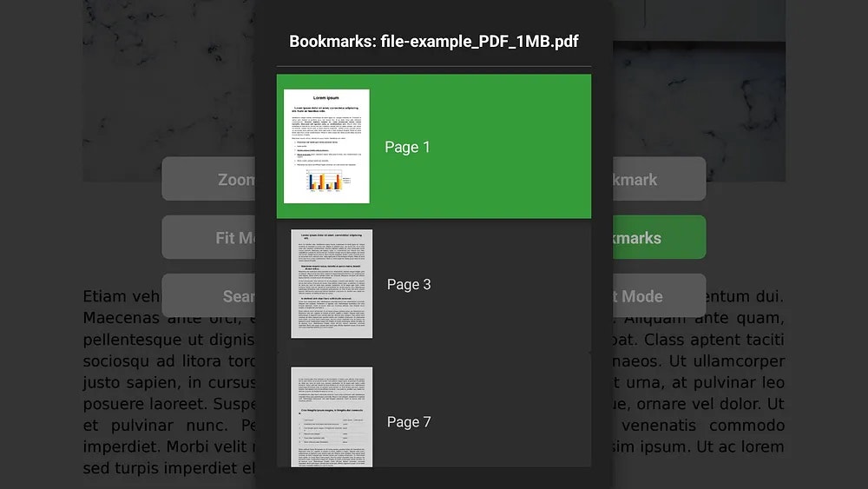868x489 pixels.
Task: Click the 'Page 1' bookmark label
Action: 407,147
